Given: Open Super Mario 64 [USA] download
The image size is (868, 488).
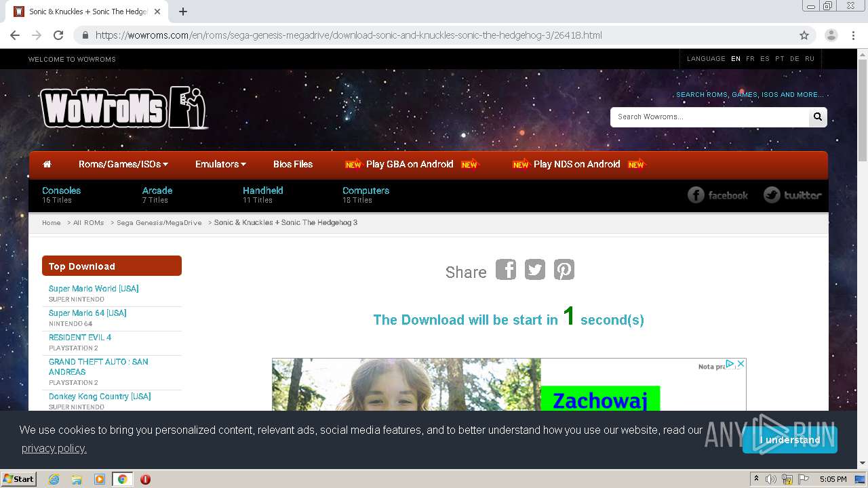Looking at the screenshot, I should [87, 312].
